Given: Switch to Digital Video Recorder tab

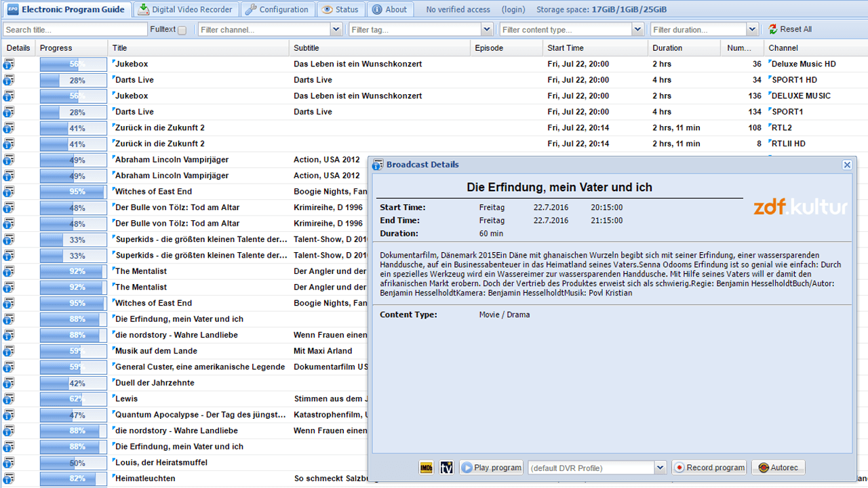Looking at the screenshot, I should click(185, 9).
